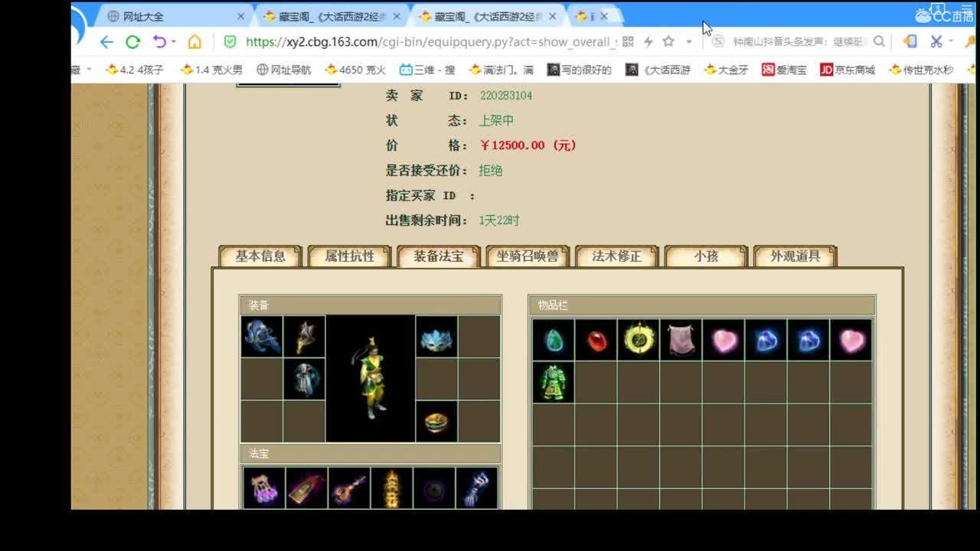
Task: Switch to the 网址大全 browser tab
Action: click(175, 16)
